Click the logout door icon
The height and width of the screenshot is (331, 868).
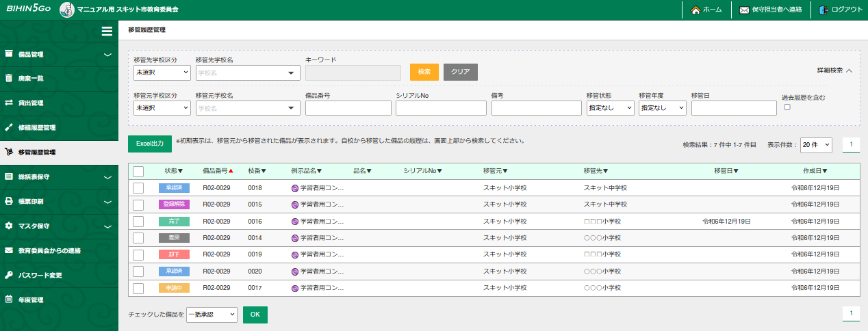pyautogui.click(x=824, y=10)
